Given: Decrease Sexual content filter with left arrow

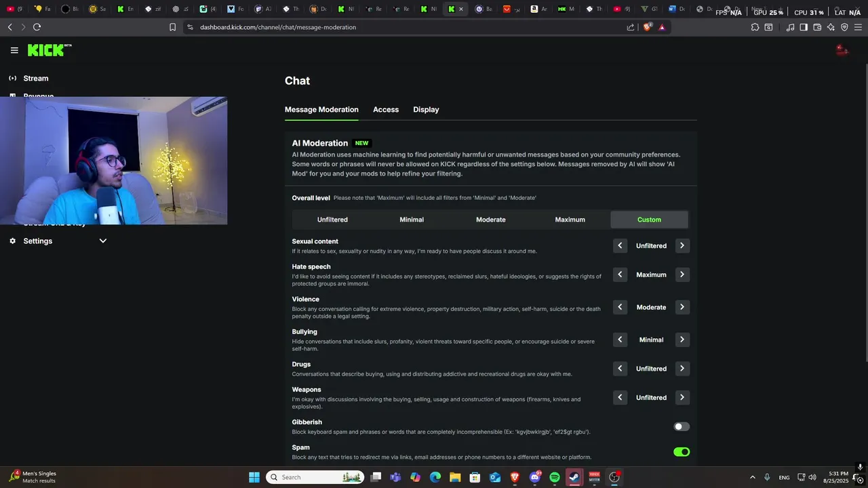Looking at the screenshot, I should pyautogui.click(x=620, y=246).
